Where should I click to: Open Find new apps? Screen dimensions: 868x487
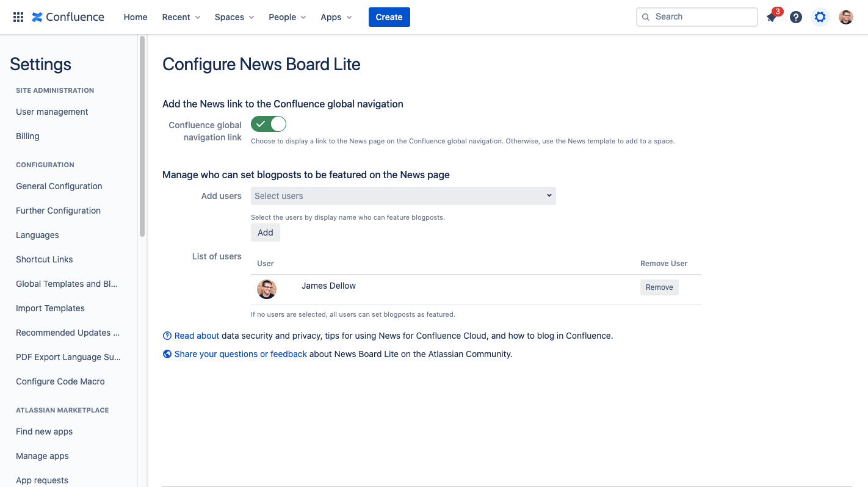tap(44, 431)
